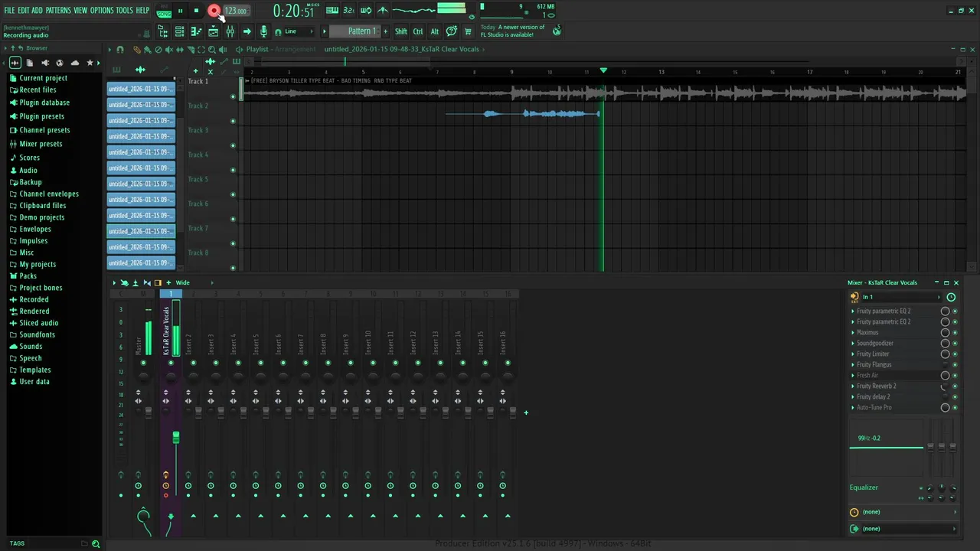Pause playback with the pause button
The height and width of the screenshot is (551, 980).
(x=181, y=11)
